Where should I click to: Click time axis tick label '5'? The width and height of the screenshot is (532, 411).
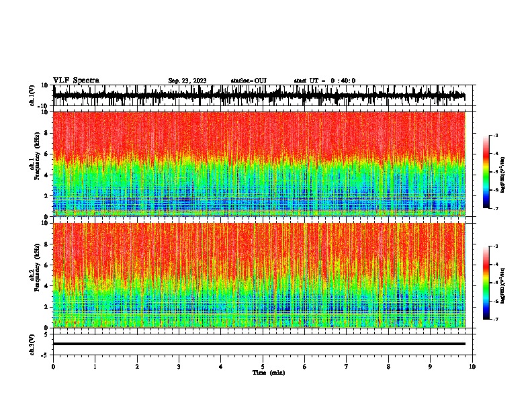click(x=263, y=367)
